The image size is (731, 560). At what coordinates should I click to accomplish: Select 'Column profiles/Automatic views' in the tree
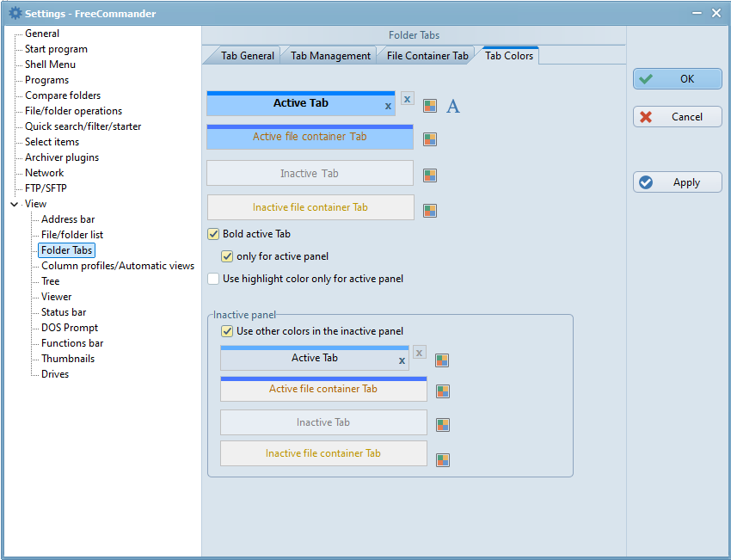click(x=118, y=266)
